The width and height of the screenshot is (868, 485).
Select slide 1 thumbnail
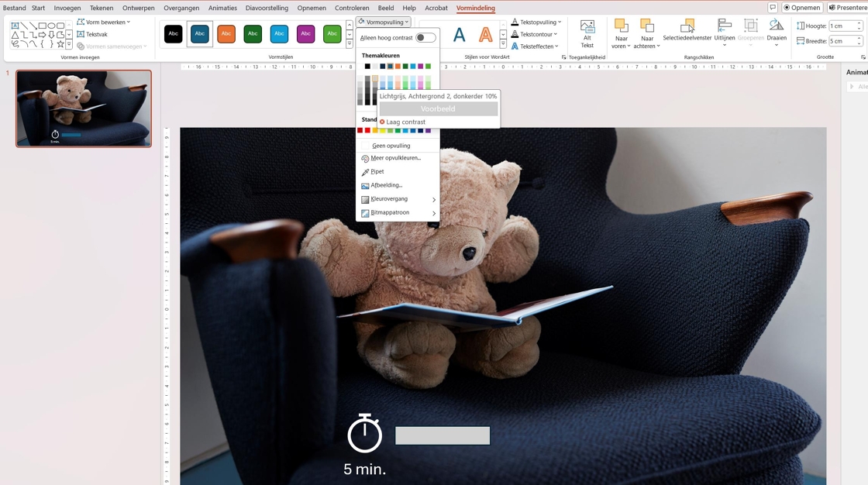pos(84,108)
